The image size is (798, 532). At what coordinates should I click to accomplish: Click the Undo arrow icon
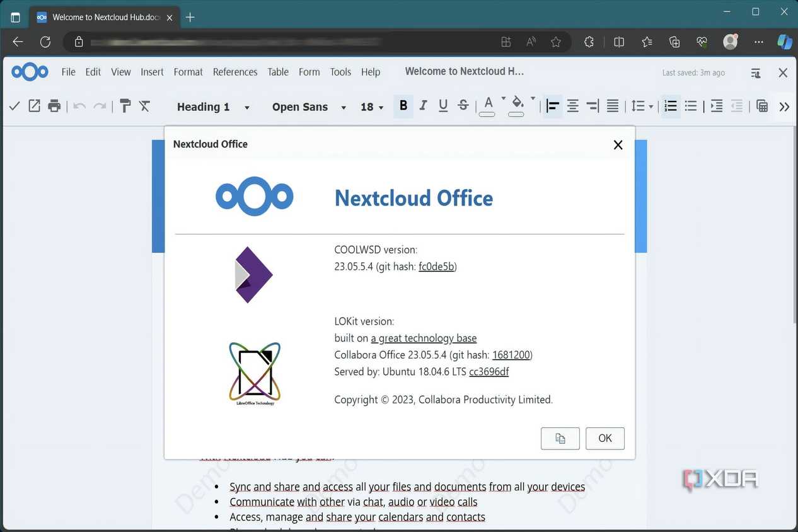79,106
